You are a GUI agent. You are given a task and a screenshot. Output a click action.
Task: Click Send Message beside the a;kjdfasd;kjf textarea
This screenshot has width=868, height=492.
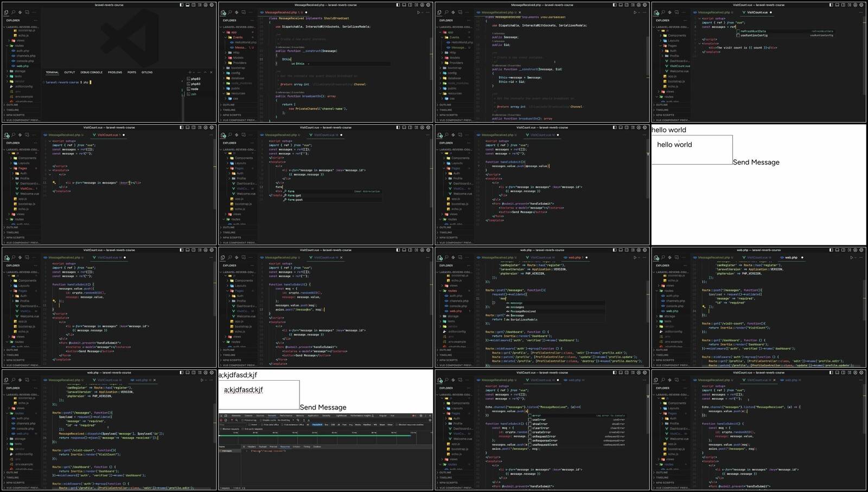point(323,407)
